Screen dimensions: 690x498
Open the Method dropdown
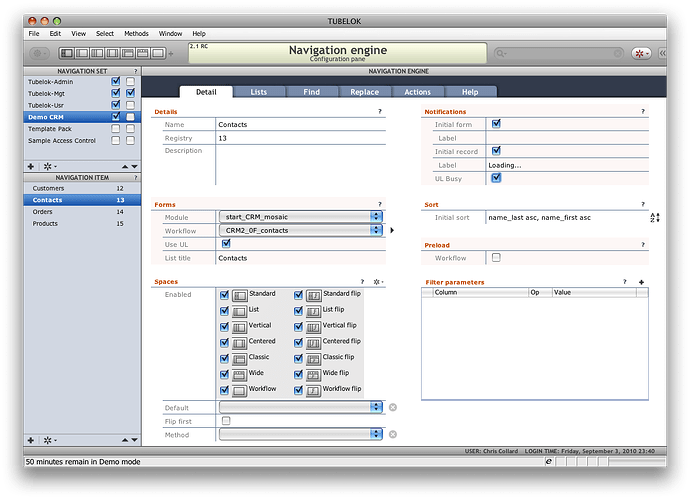[301, 435]
